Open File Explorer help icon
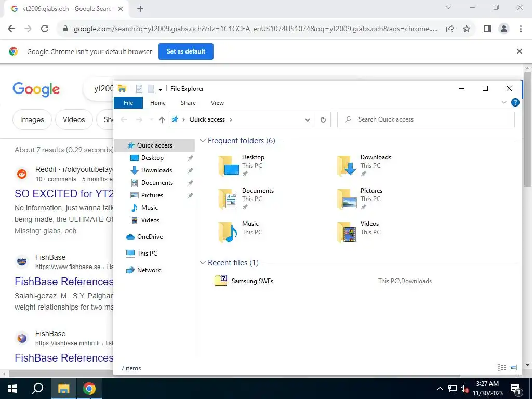The height and width of the screenshot is (399, 532). point(515,102)
